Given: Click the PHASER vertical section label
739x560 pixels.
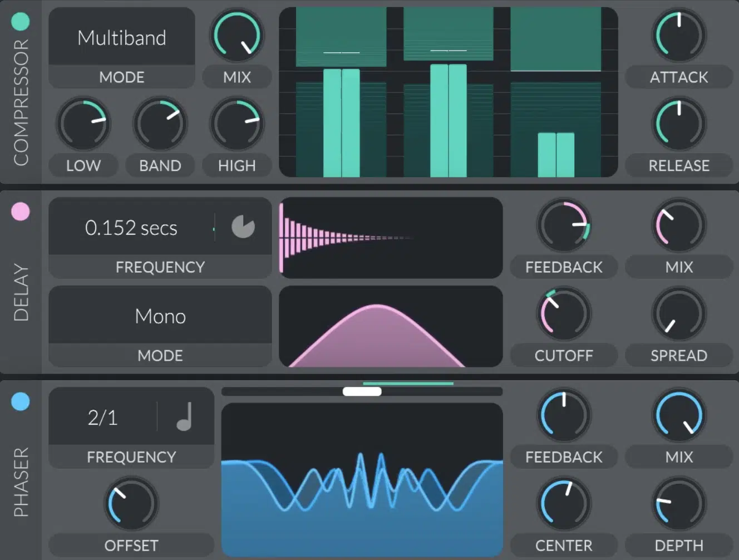Looking at the screenshot, I should [21, 482].
